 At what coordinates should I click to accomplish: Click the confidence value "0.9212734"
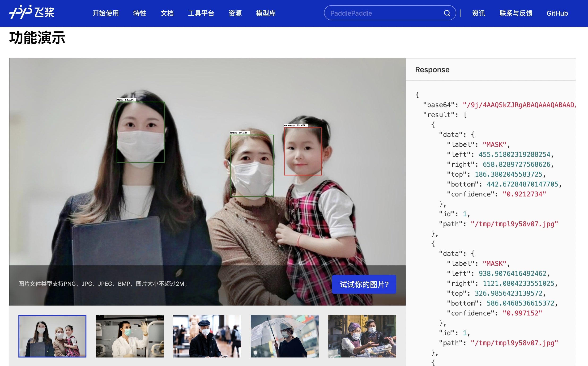point(524,194)
